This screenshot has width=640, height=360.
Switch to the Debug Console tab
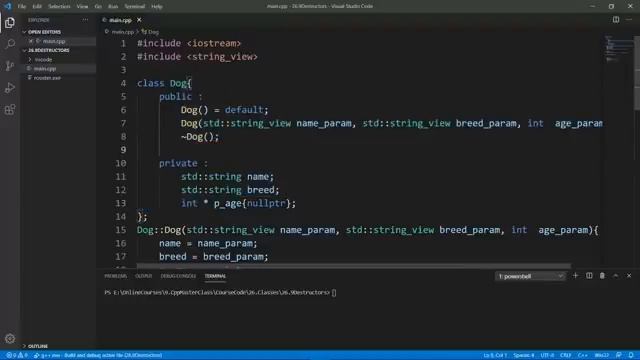[178, 276]
